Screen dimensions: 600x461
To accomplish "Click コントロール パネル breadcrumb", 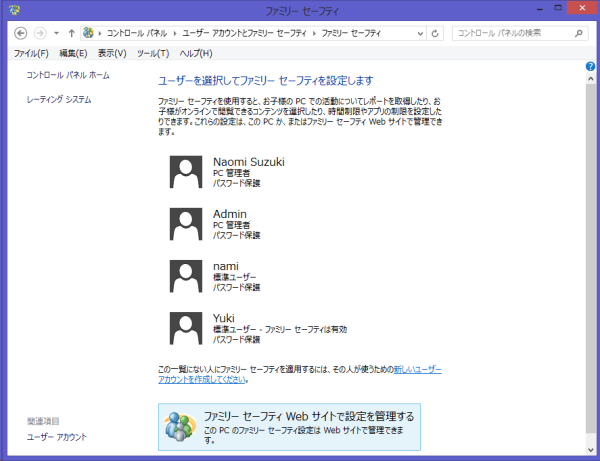I will pos(137,33).
